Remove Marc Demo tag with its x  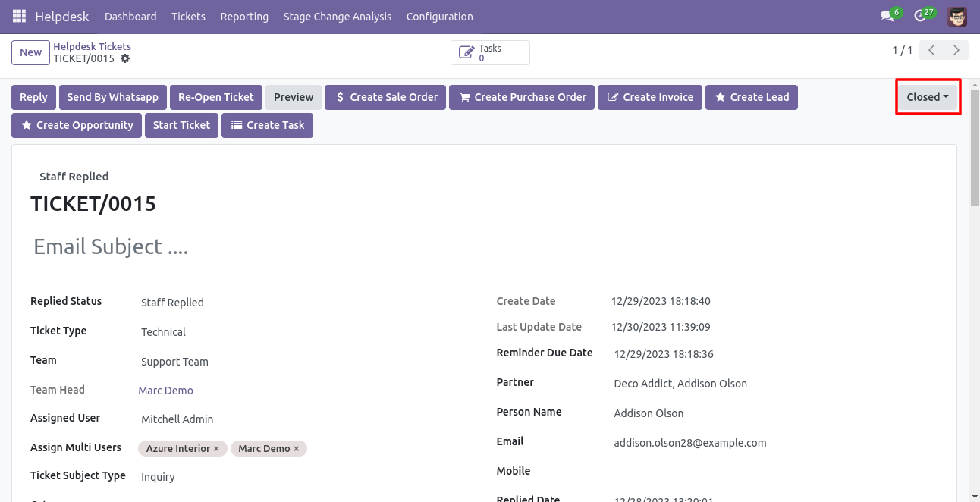point(297,449)
